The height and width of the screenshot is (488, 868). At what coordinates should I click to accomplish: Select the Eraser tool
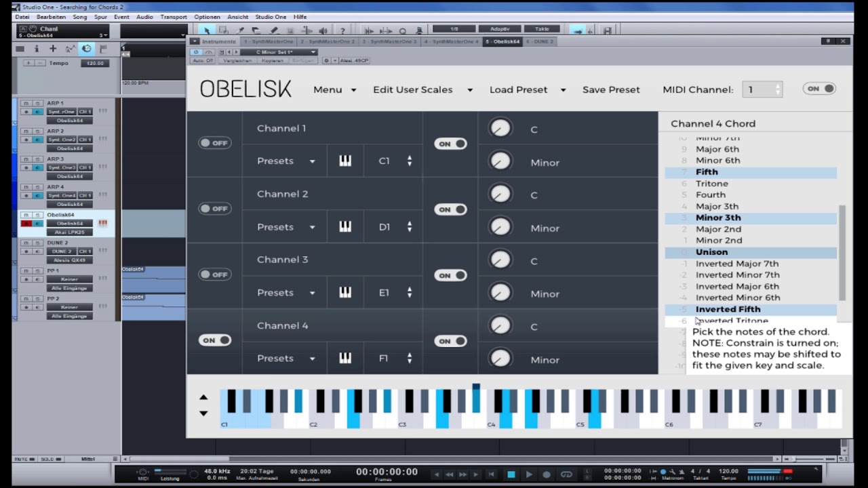[x=256, y=30]
